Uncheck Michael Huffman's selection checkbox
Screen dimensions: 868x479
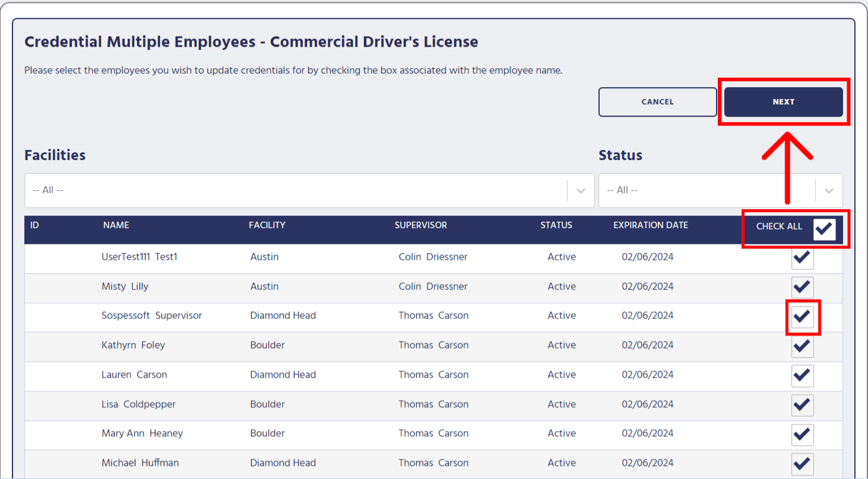click(802, 464)
